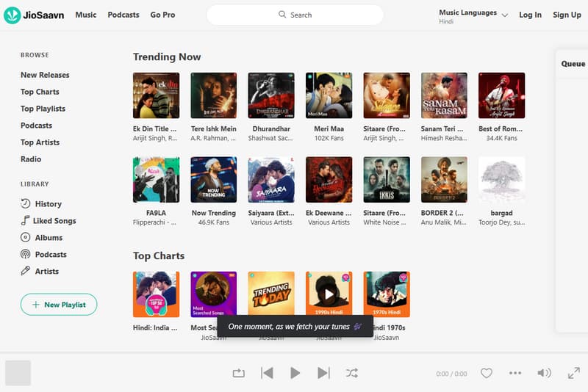Viewport: 588px width, 392px height.
Task: Play the 1990s Hindi chart
Action: coord(329,294)
